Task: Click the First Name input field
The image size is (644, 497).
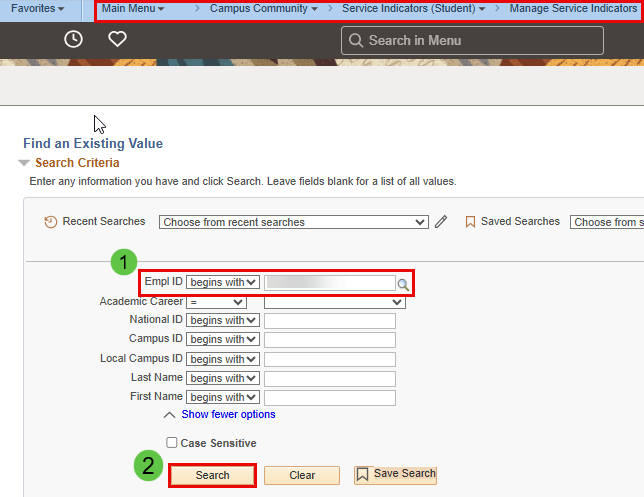Action: coord(330,398)
